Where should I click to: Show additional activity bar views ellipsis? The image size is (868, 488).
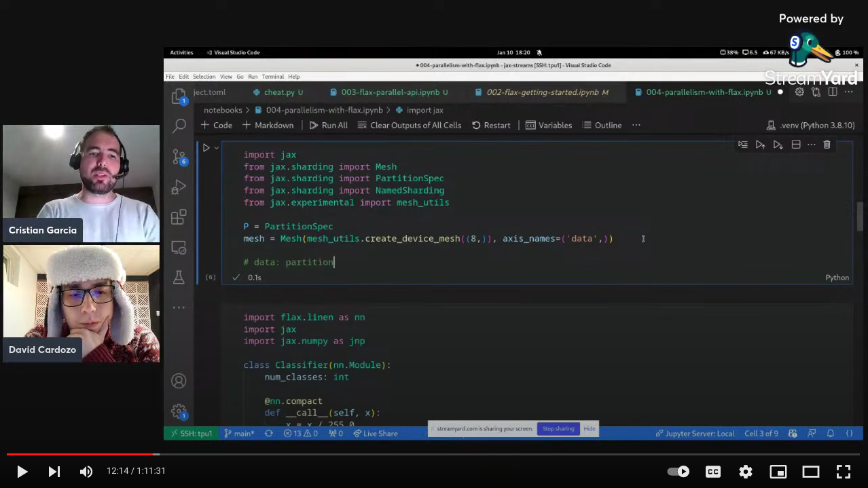[x=179, y=307]
